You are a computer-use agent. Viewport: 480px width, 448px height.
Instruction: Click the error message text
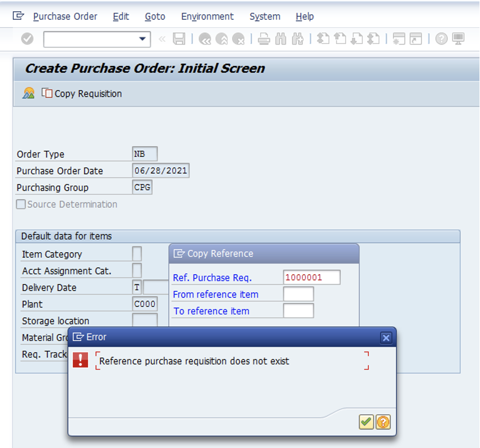(194, 361)
